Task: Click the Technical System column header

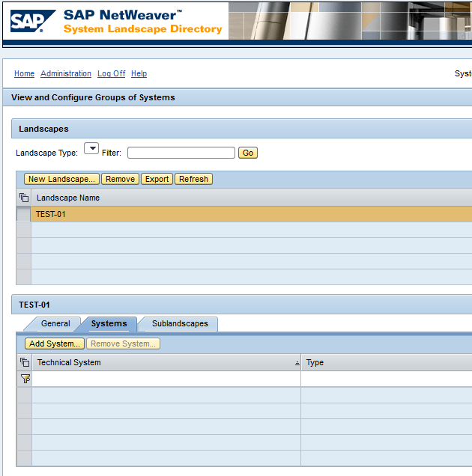Action: (x=166, y=362)
